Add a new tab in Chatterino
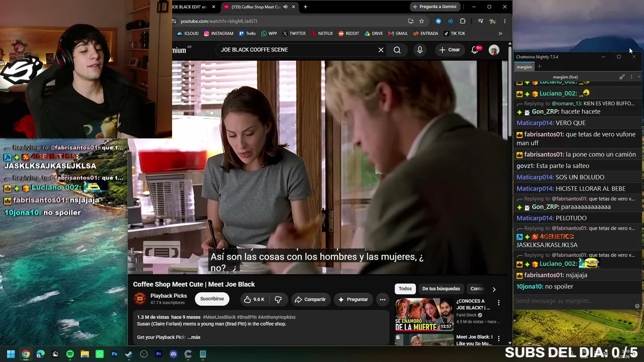The image size is (644, 362). click(x=539, y=66)
